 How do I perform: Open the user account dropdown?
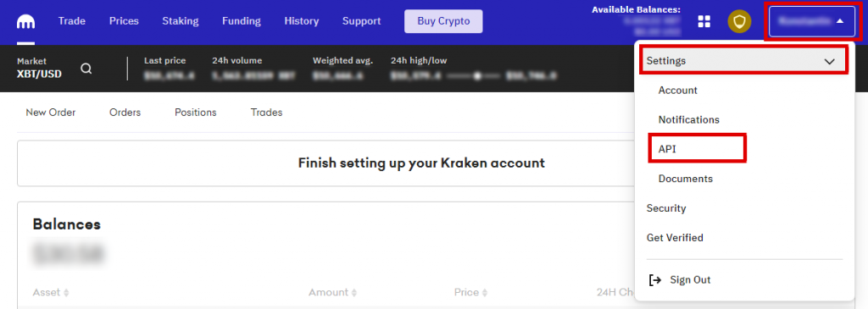(812, 21)
